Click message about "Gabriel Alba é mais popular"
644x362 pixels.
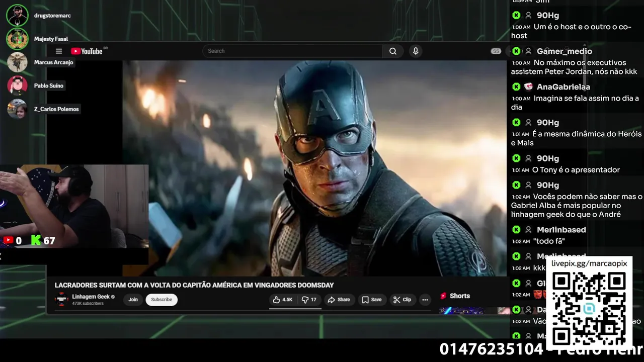(x=577, y=206)
